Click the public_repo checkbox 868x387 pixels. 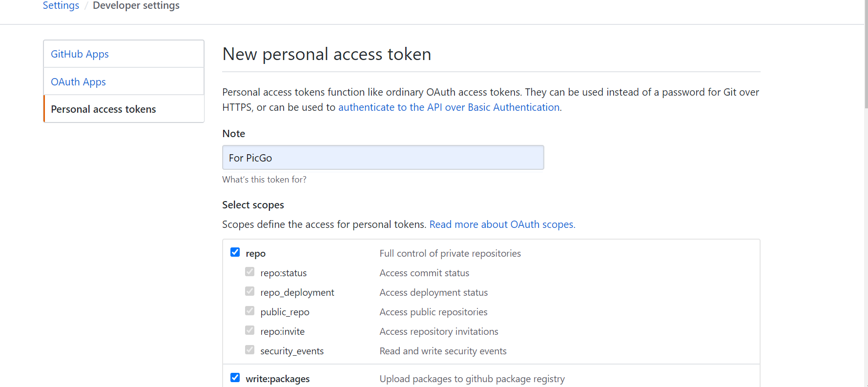(x=250, y=311)
